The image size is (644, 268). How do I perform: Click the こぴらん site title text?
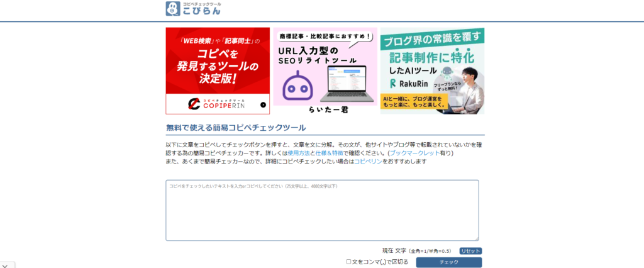tap(203, 11)
